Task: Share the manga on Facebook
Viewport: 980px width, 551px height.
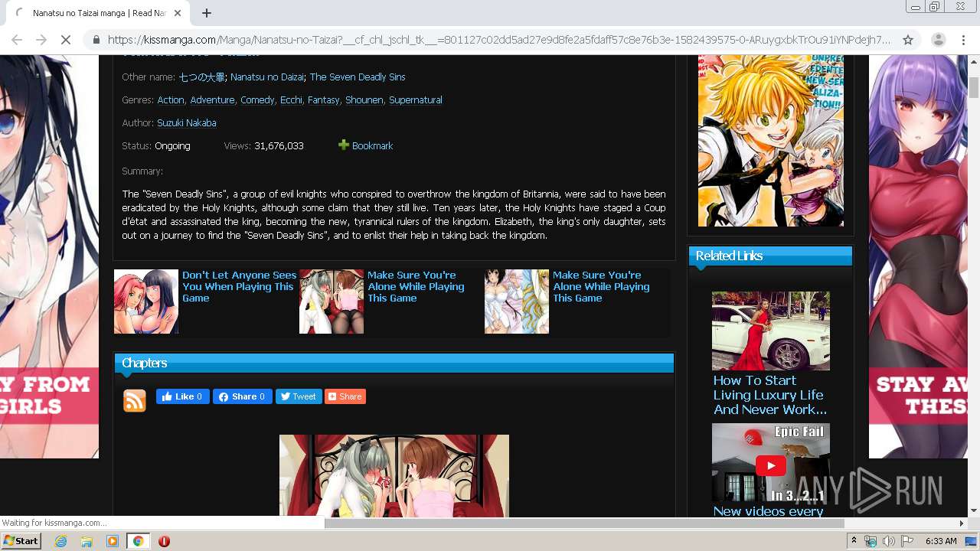Action: 242,396
